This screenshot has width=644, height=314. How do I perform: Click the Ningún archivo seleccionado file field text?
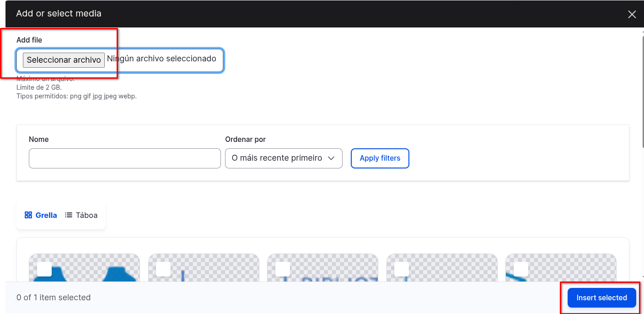pos(161,59)
